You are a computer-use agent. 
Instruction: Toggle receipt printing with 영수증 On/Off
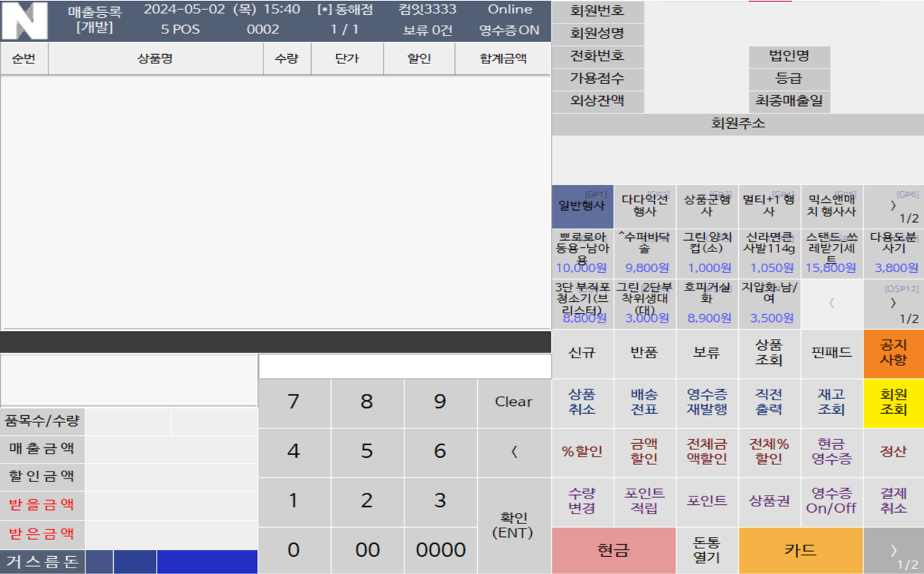click(832, 501)
